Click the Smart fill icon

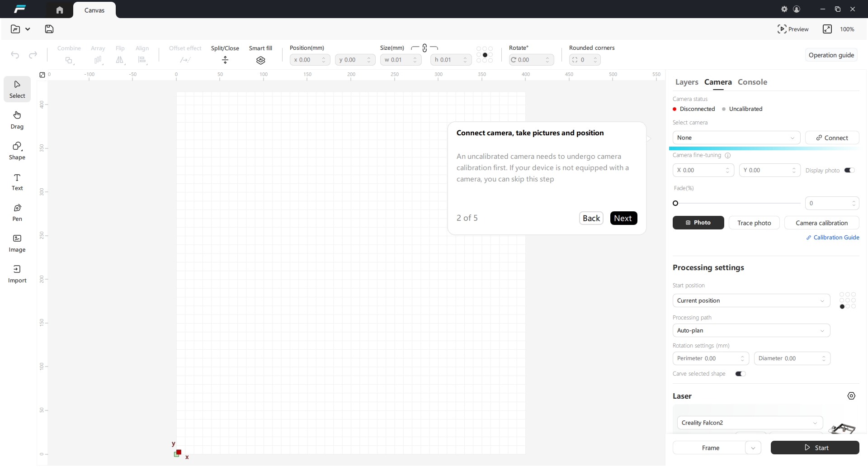pyautogui.click(x=261, y=60)
